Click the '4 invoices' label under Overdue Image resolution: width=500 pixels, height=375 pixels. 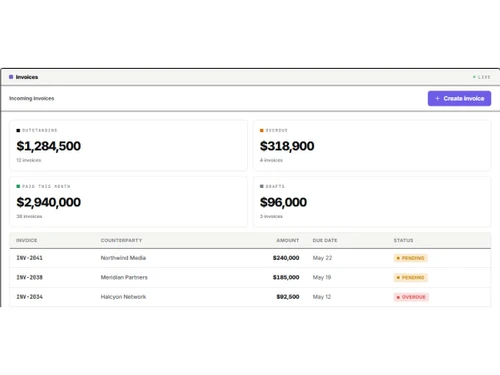tap(271, 160)
